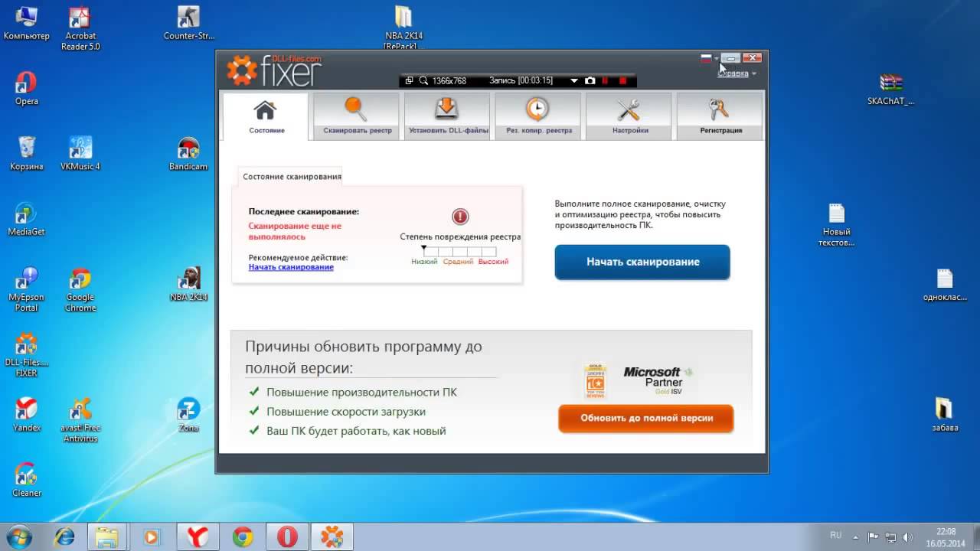Select NBA 2K14 RePack folder icon
The width and height of the screenshot is (980, 551).
click(x=403, y=28)
